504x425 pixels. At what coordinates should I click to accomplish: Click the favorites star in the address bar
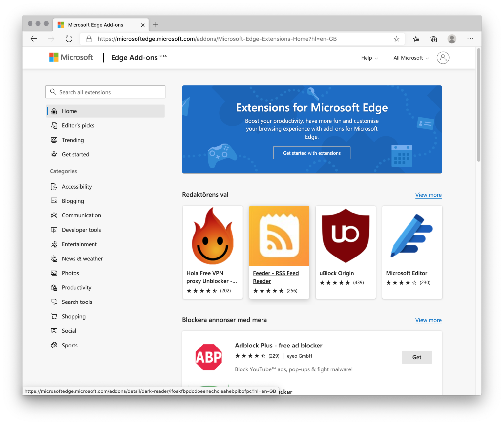tap(397, 39)
